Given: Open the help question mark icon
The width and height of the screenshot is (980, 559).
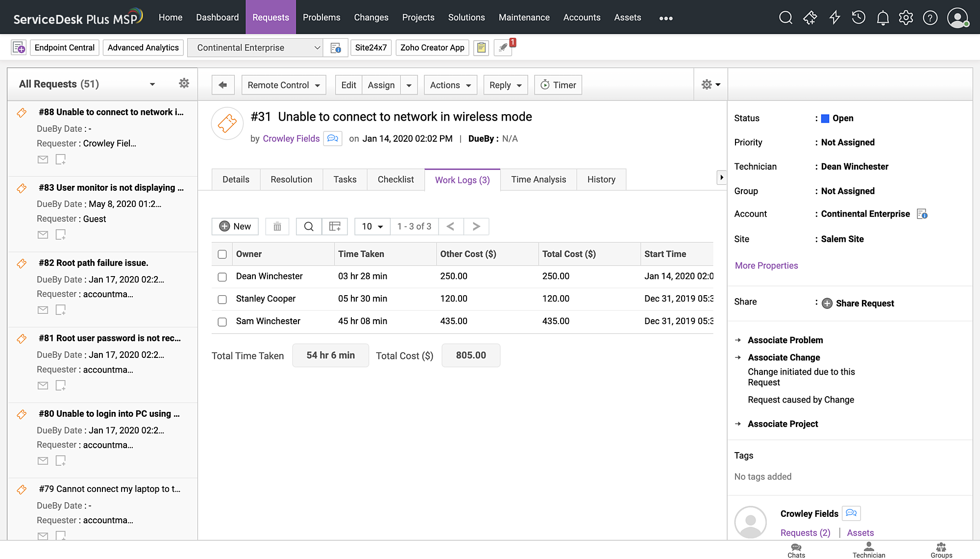Looking at the screenshot, I should click(x=930, y=17).
